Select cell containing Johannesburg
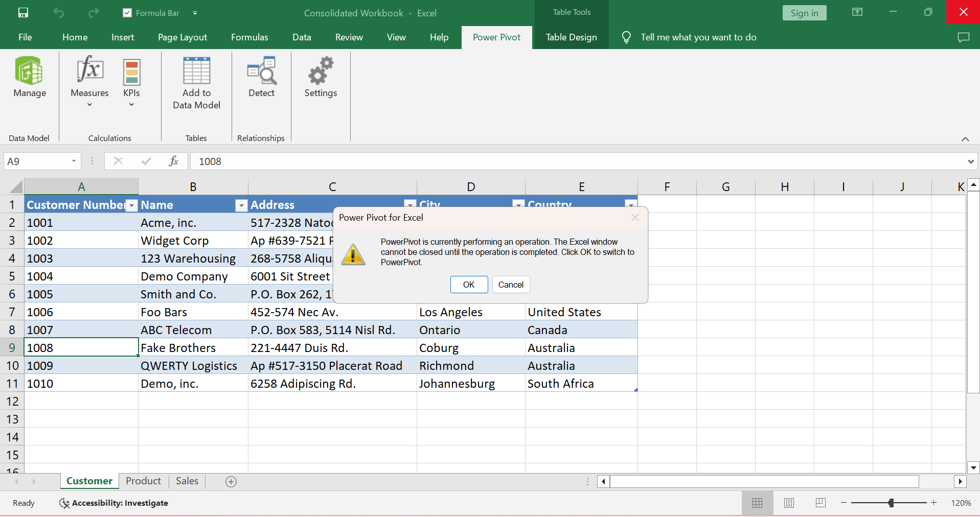Viewport: 980px width, 517px height. (471, 384)
